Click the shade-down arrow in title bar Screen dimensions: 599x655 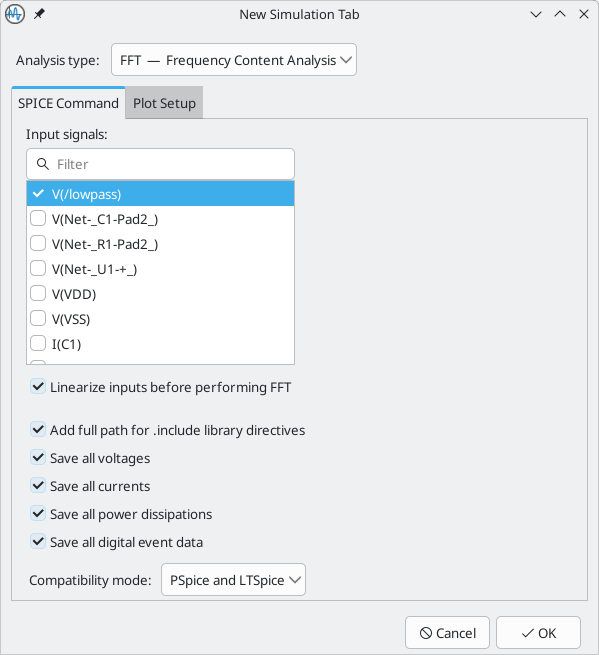pos(536,15)
